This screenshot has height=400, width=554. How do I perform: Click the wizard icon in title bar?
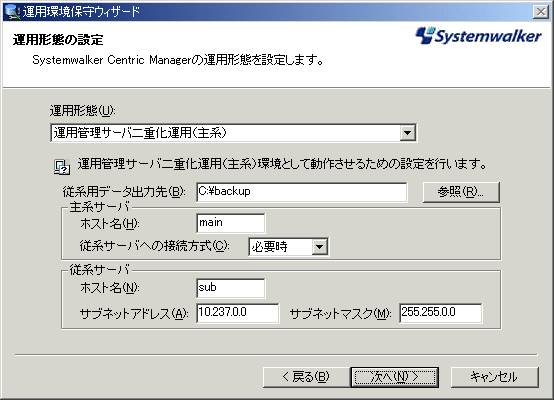pyautogui.click(x=13, y=12)
